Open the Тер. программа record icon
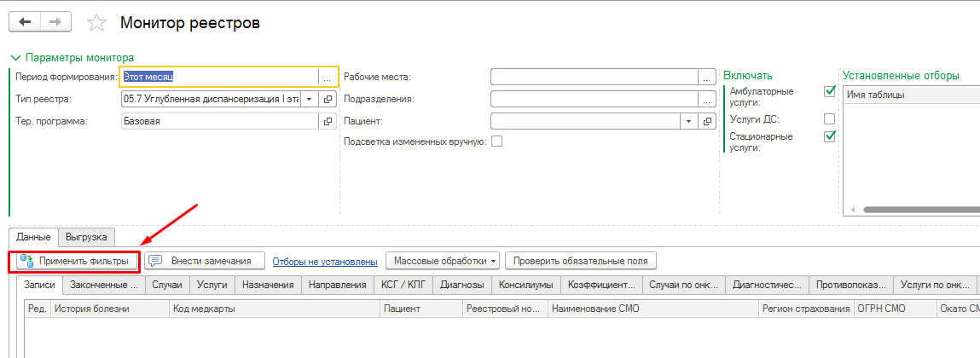Viewport: 980px width, 358px height. tap(327, 121)
